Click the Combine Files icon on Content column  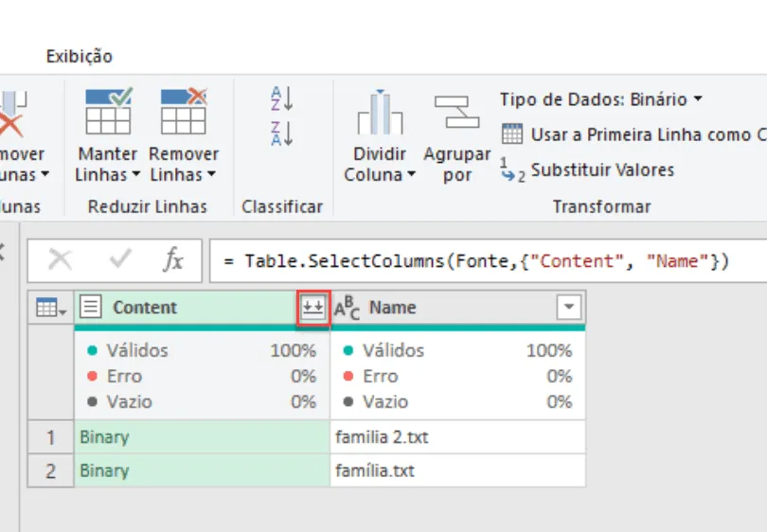[313, 308]
